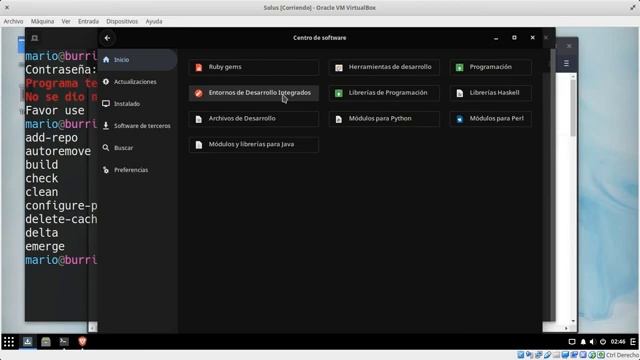Click the magnifier icon beside Buscar

(x=106, y=147)
